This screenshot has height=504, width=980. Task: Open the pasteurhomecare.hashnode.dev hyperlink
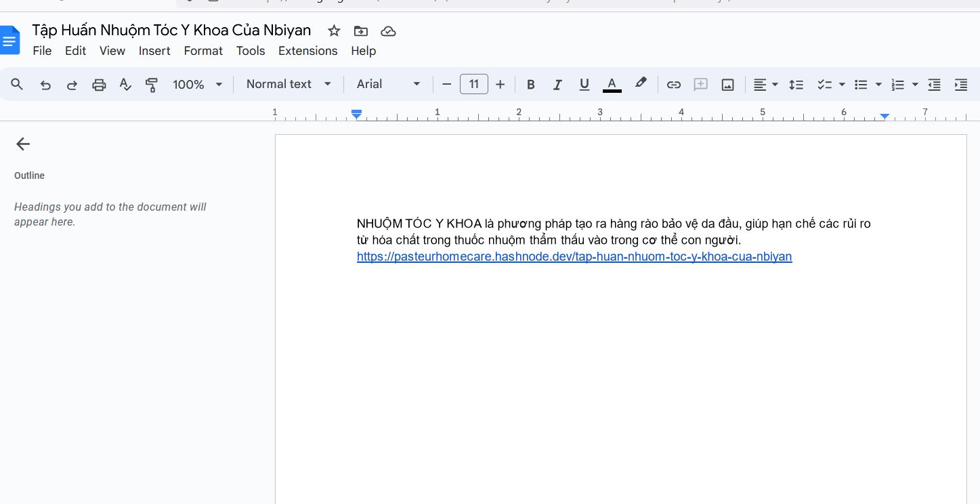[574, 257]
